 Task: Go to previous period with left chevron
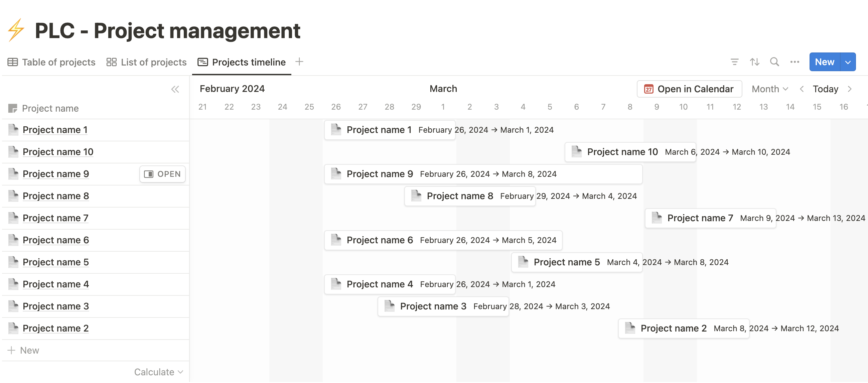pyautogui.click(x=802, y=89)
